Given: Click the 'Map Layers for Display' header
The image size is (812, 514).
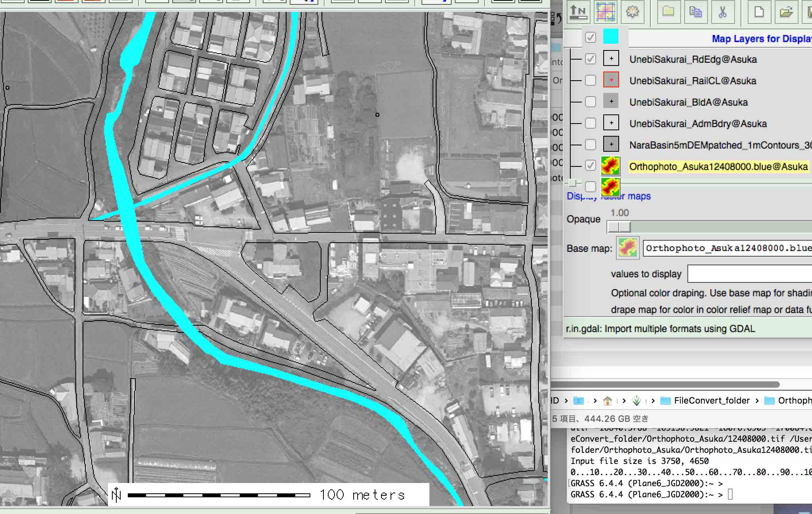Looking at the screenshot, I should (762, 39).
